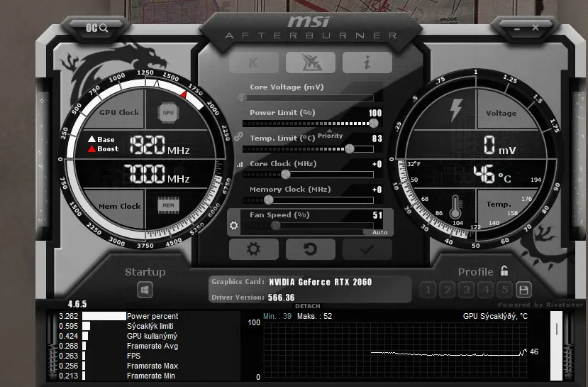Click the Core Clock +0 value field
Screen dimensions: 588x387
377,164
